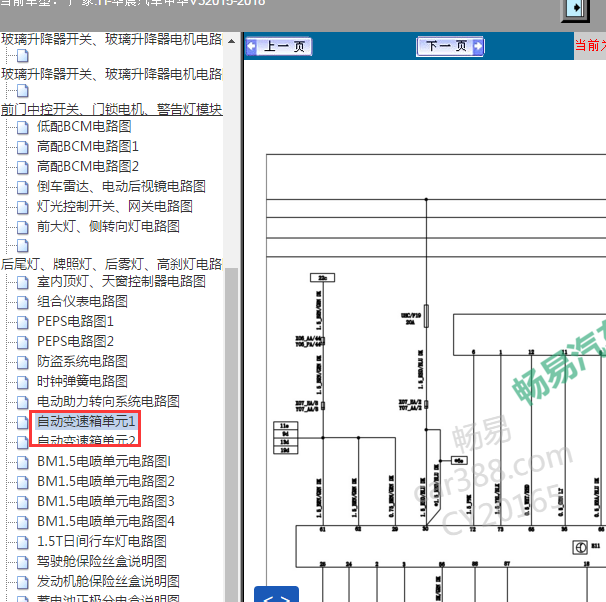
Task: Open 倒车雷达、电动后视镜电路图 item
Action: pyautogui.click(x=121, y=187)
